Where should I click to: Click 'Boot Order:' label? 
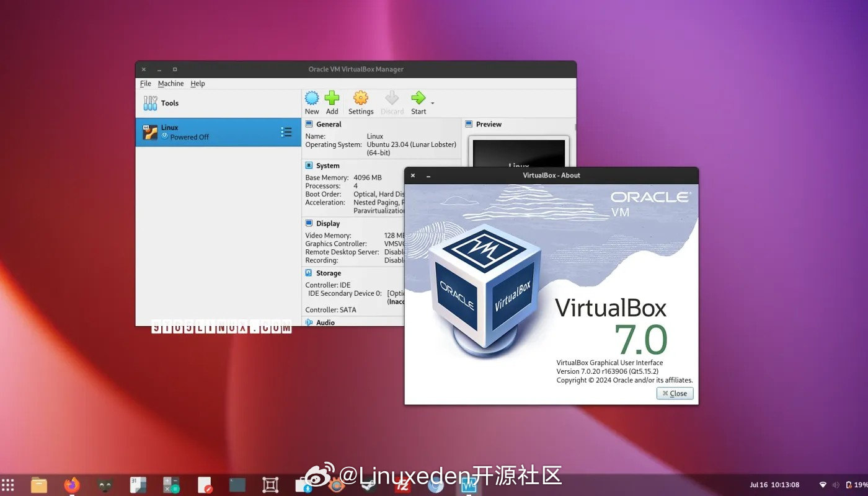(x=323, y=194)
